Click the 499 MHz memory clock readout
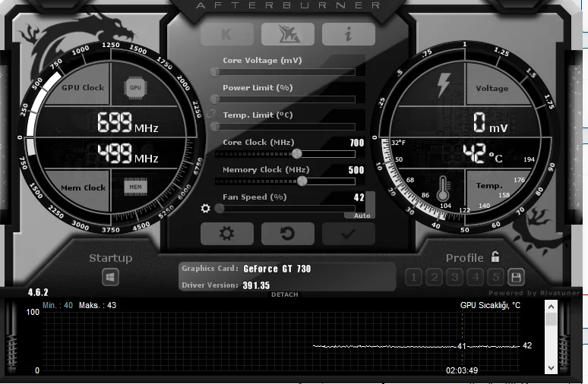The image size is (588, 384). [x=128, y=153]
